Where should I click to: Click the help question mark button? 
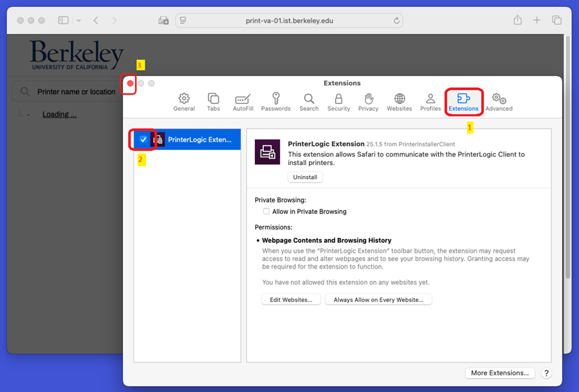point(546,373)
